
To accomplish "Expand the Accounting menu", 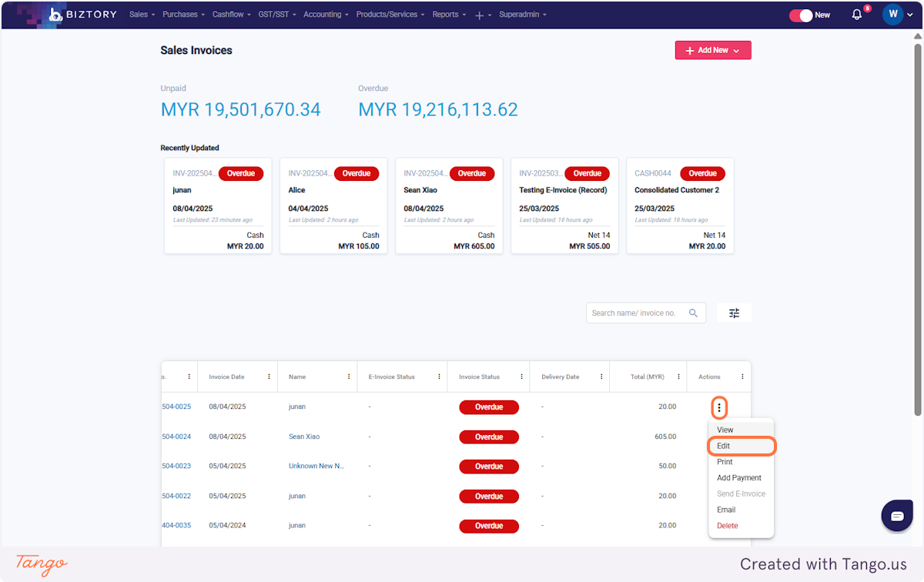I will coord(326,15).
